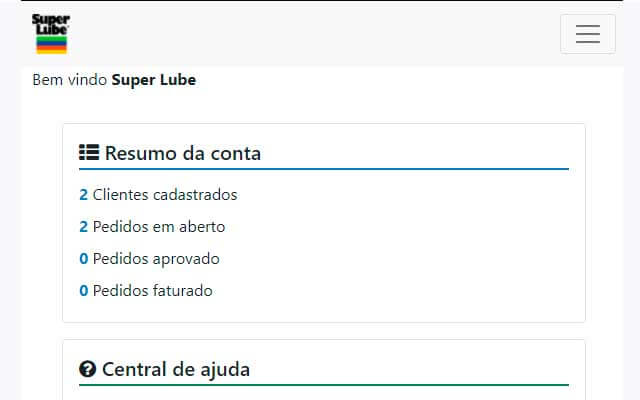Click the question mark icon beside Central de ajuda
The height and width of the screenshot is (400, 640).
tap(87, 369)
